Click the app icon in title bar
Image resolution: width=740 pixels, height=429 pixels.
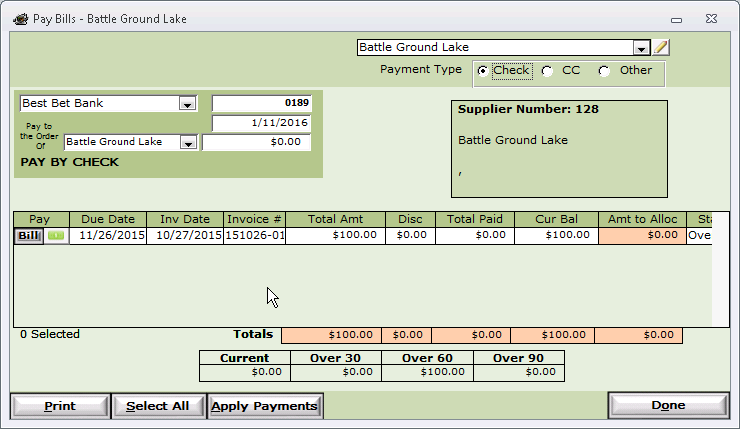point(20,19)
